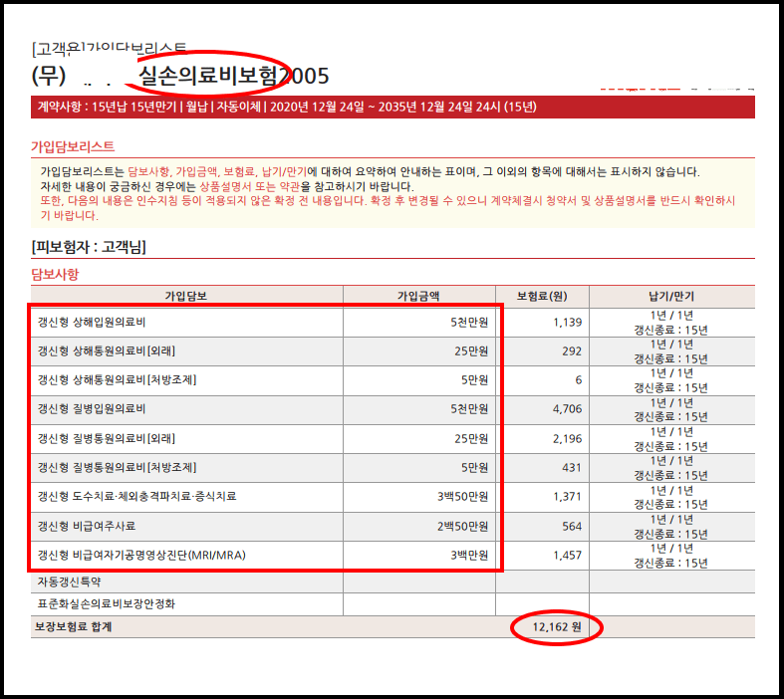Image resolution: width=784 pixels, height=699 pixels.
Task: Select the 가입담보리스트 section heading
Action: coord(73,147)
